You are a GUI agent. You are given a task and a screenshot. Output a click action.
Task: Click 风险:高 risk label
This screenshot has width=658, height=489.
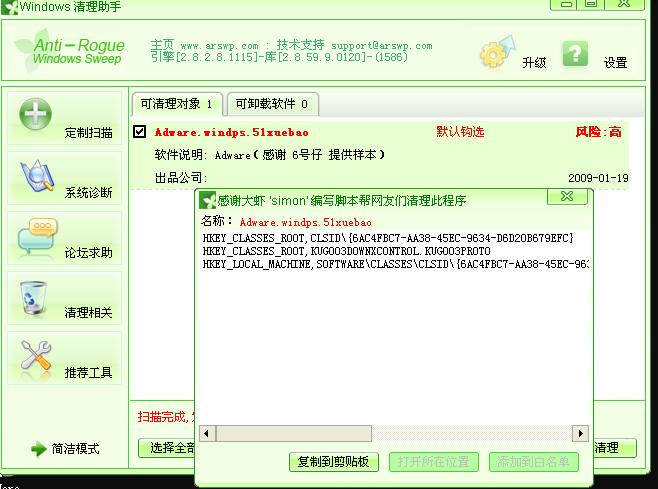tap(598, 132)
